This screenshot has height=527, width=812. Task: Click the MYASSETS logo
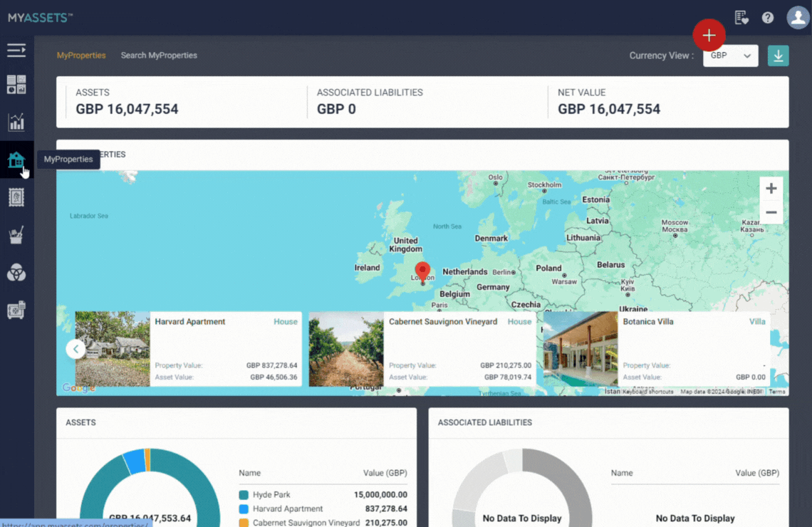tap(40, 18)
